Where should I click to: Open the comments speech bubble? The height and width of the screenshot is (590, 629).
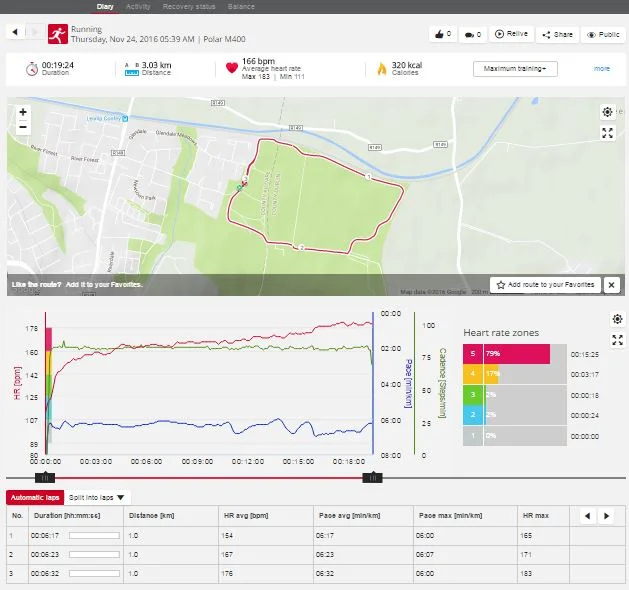tap(470, 34)
